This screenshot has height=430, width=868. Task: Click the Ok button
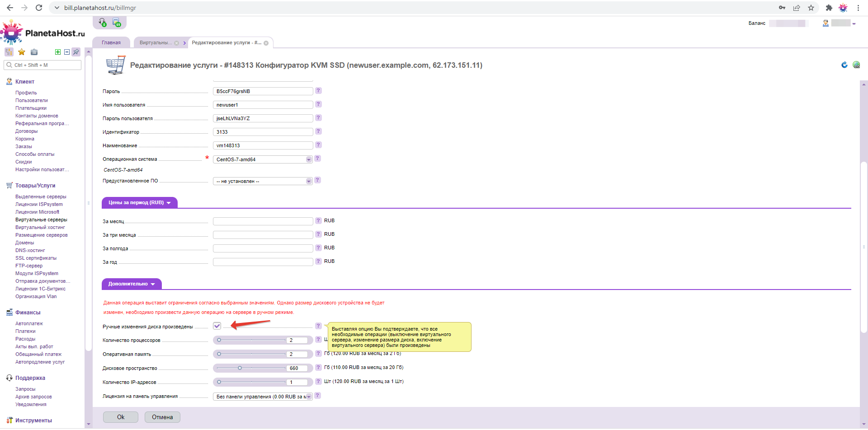[121, 417]
